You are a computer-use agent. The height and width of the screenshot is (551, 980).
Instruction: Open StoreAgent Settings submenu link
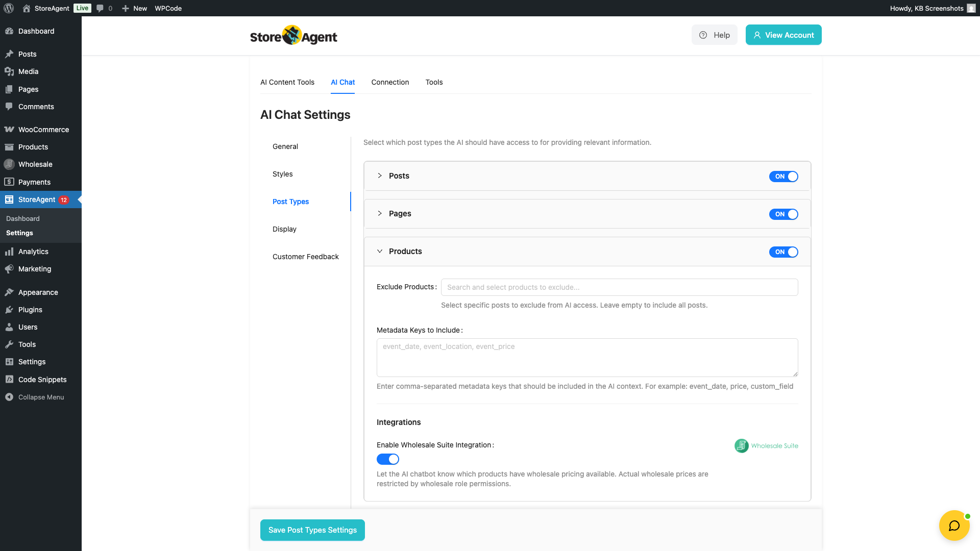[x=19, y=233]
